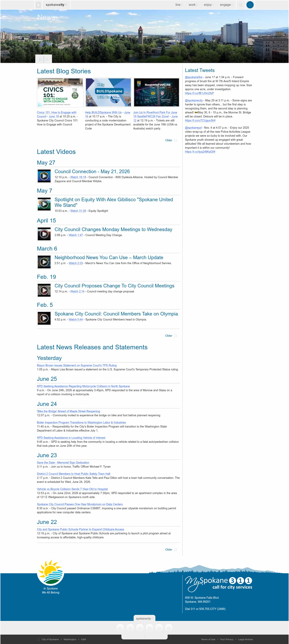Show older videos
Screen dimensions: 289x644
tap(171, 336)
